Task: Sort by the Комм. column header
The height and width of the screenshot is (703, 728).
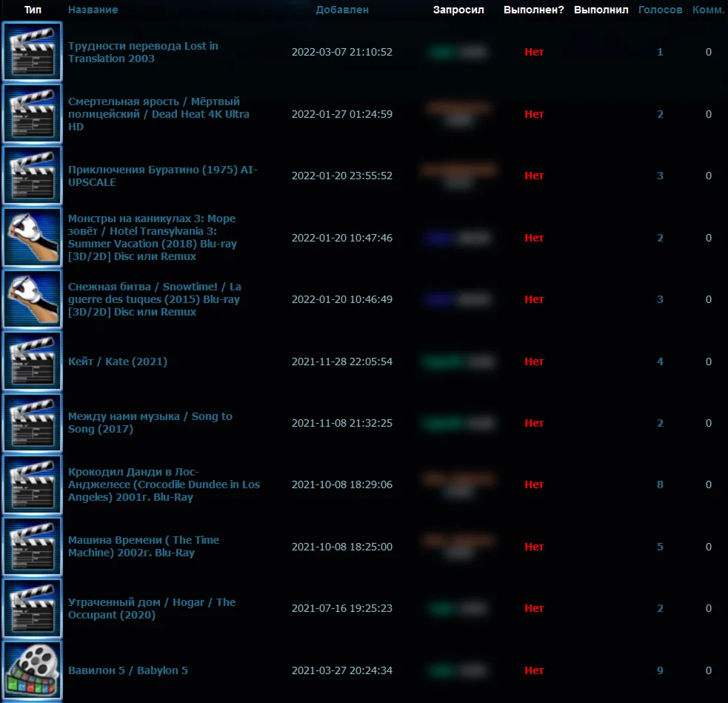Action: (x=709, y=10)
